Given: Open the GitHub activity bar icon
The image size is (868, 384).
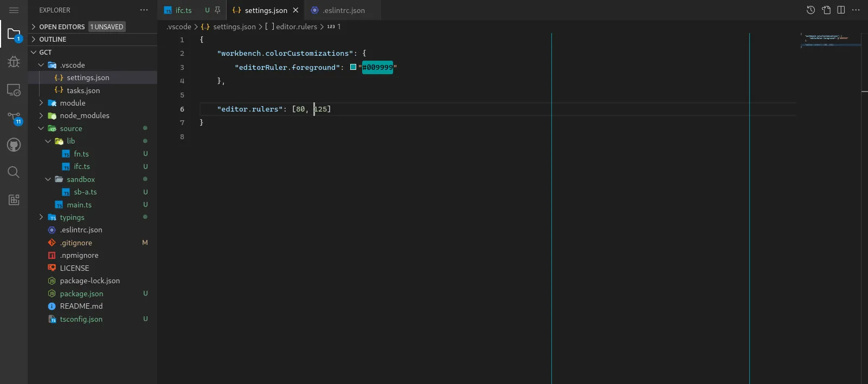Looking at the screenshot, I should click(x=14, y=145).
